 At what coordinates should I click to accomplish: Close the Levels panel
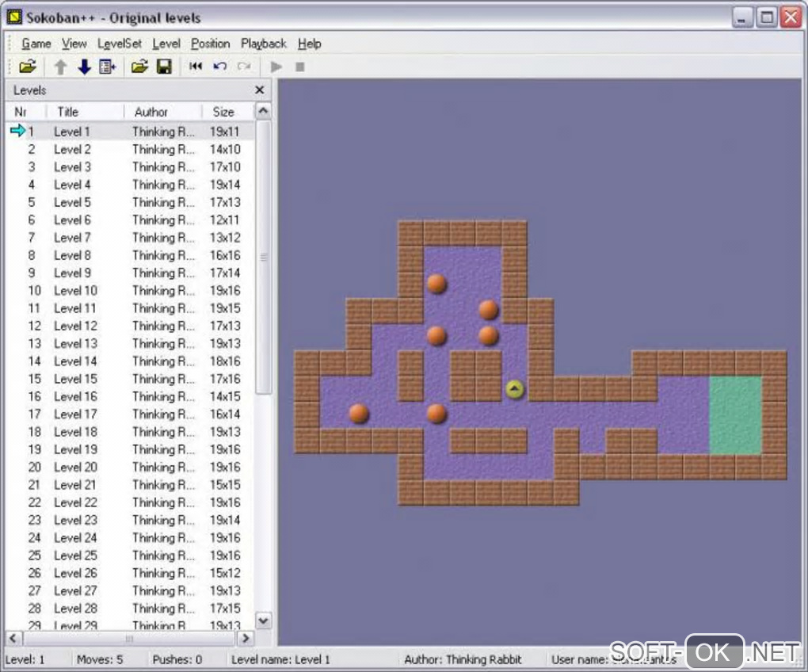(259, 90)
